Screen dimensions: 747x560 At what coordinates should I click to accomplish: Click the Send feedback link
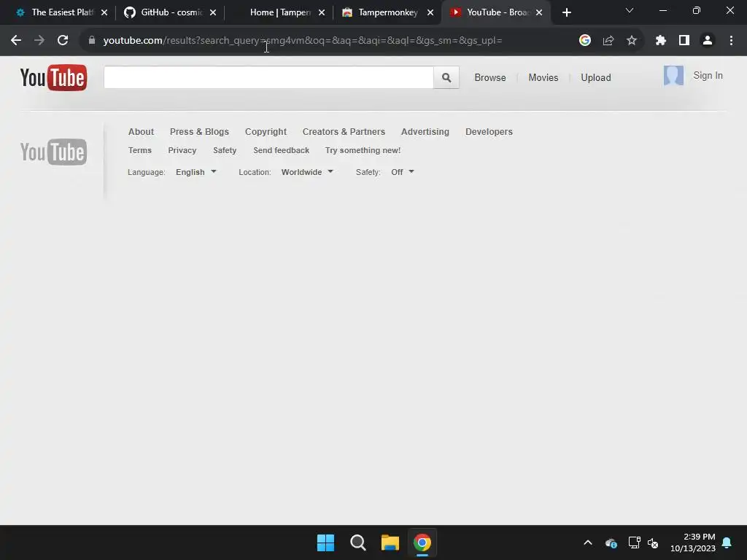point(281,150)
